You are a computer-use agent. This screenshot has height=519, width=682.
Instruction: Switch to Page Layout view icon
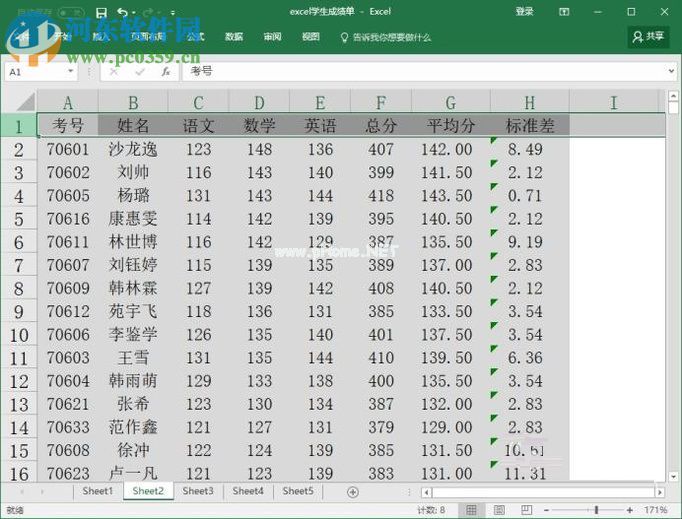[x=499, y=510]
